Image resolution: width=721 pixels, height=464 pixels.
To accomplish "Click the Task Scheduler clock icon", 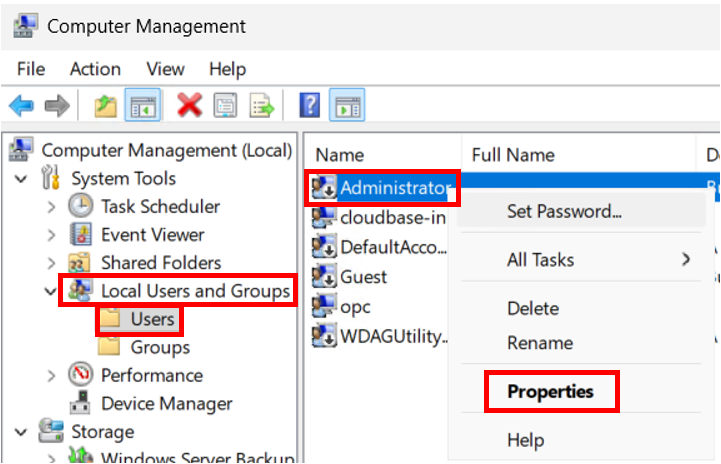I will tap(80, 207).
